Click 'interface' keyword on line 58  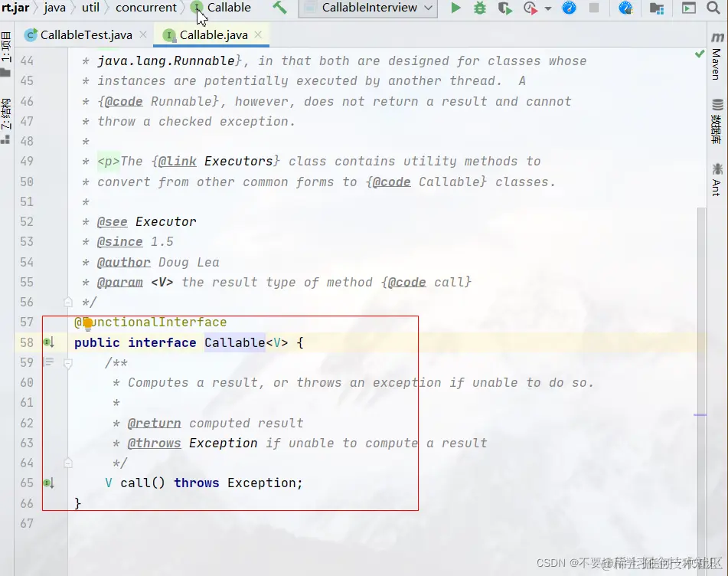pyautogui.click(x=162, y=343)
